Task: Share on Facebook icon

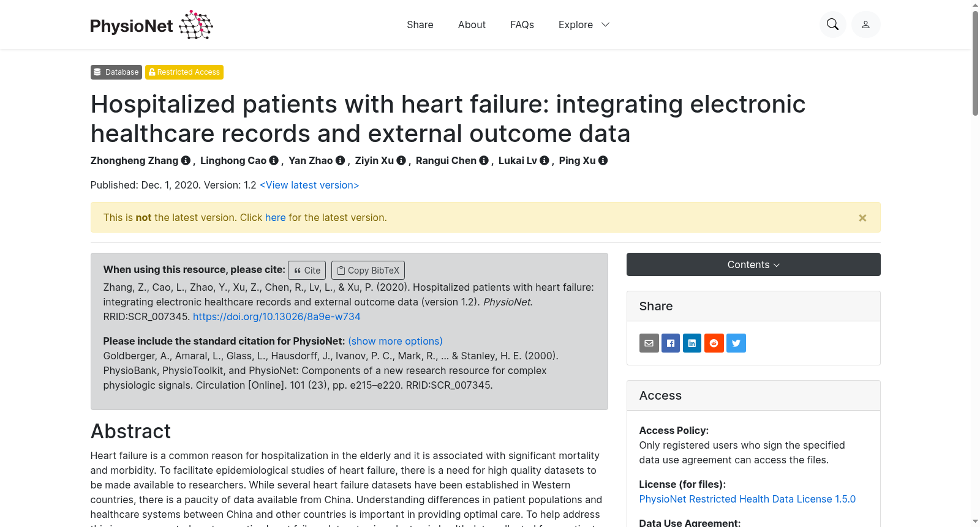Action: pyautogui.click(x=671, y=343)
